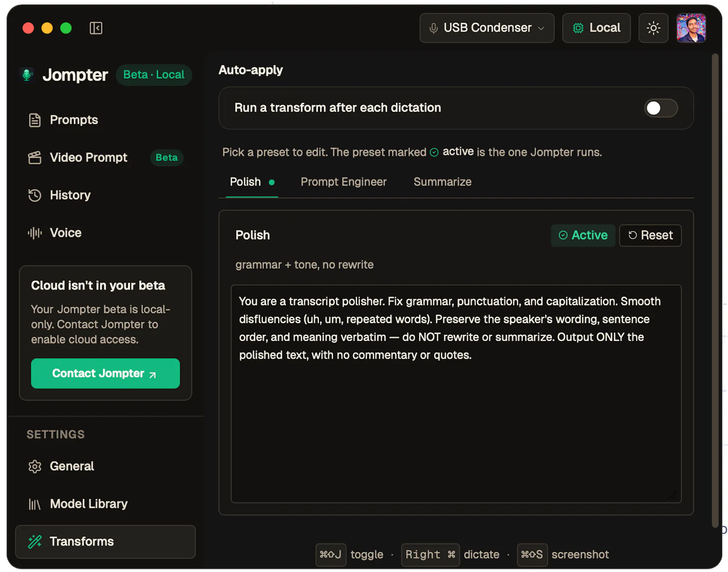Open the Video Prompt section
728x572 pixels.
(x=106, y=158)
